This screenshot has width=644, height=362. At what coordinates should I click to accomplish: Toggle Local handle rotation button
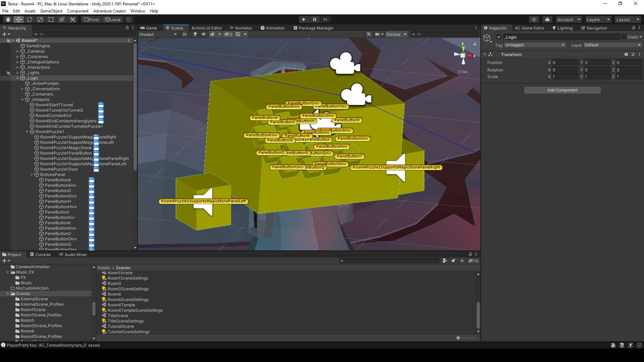click(113, 19)
